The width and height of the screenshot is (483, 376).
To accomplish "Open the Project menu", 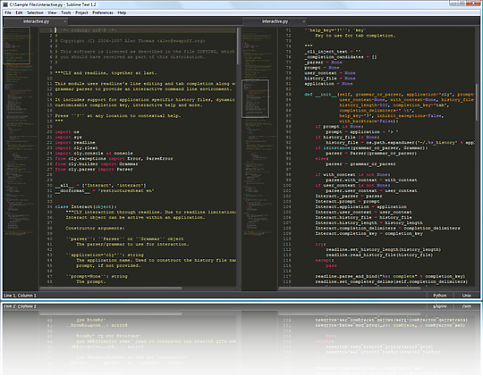I will 82,13.
